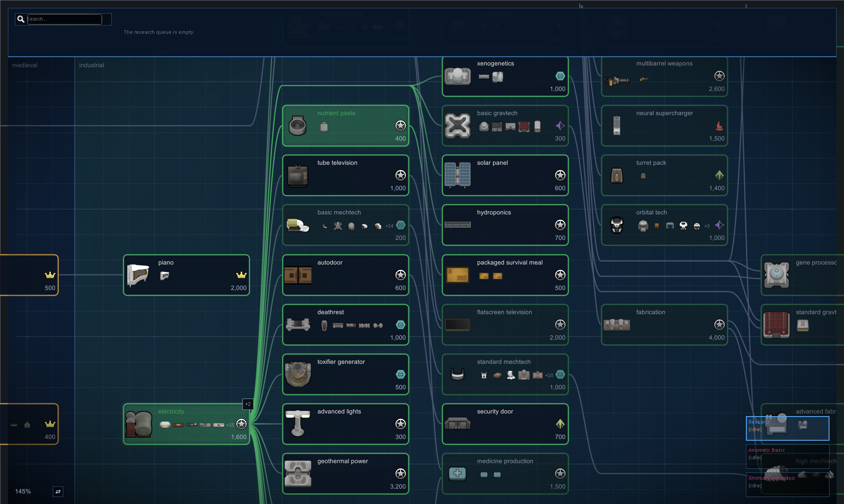This screenshot has width=844, height=504.
Task: Click the purple star icon on basic gravtech
Action: [560, 126]
